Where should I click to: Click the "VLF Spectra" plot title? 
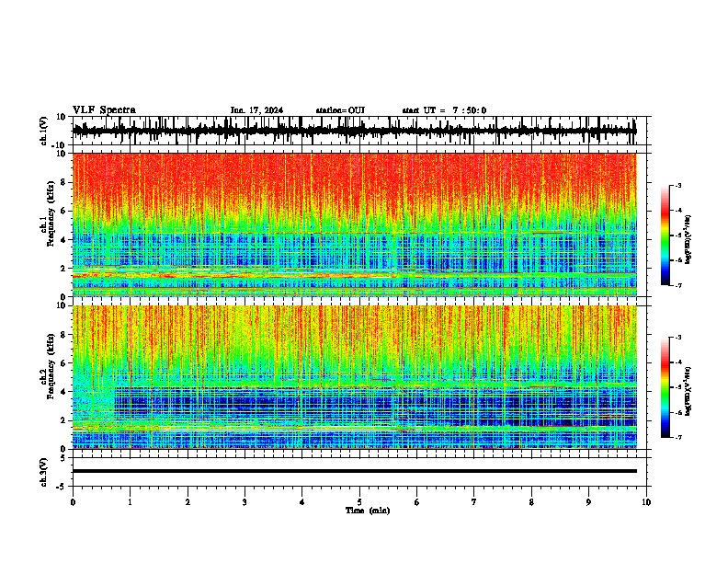(104, 110)
